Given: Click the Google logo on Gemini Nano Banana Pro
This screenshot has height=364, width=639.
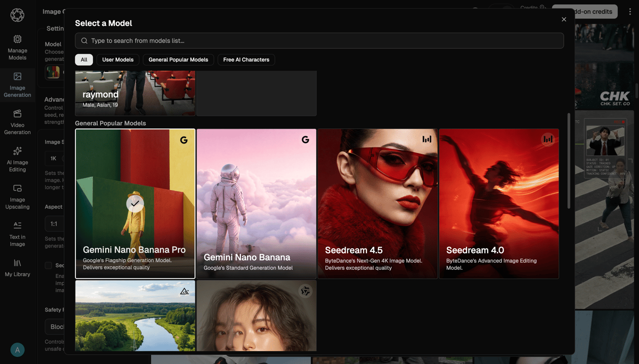Looking at the screenshot, I should click(184, 140).
